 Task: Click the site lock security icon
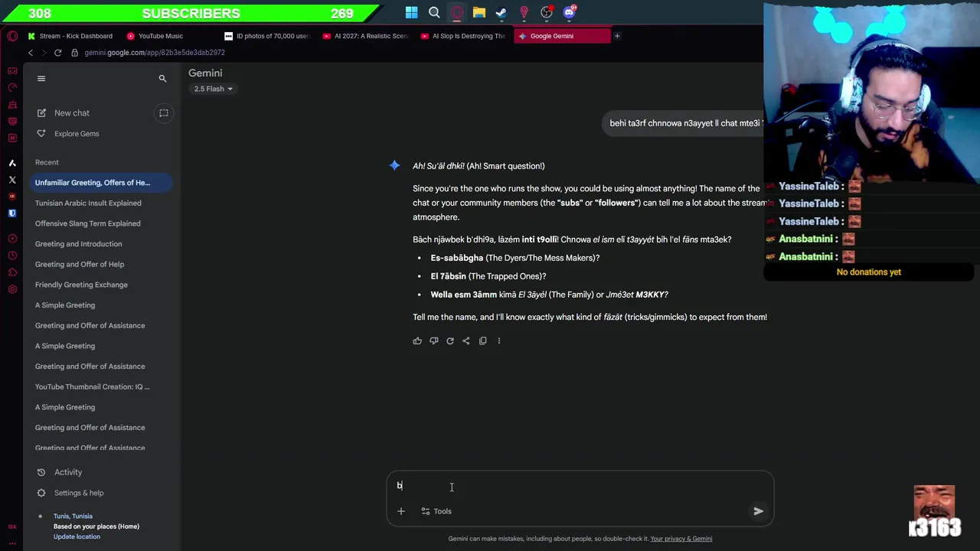click(x=74, y=53)
